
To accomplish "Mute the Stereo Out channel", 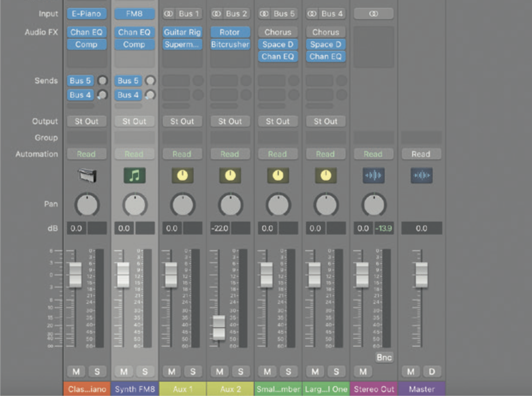I will coord(363,372).
